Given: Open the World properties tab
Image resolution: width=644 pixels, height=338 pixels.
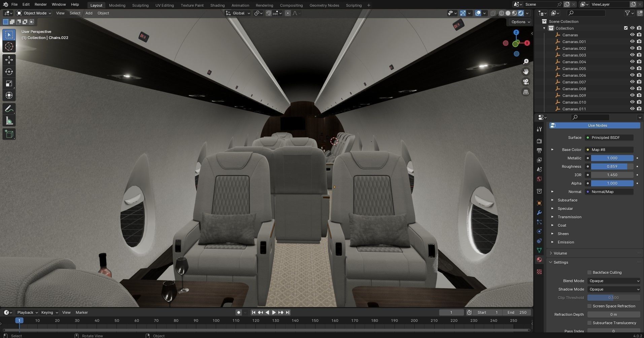Looking at the screenshot, I should coord(539,179).
